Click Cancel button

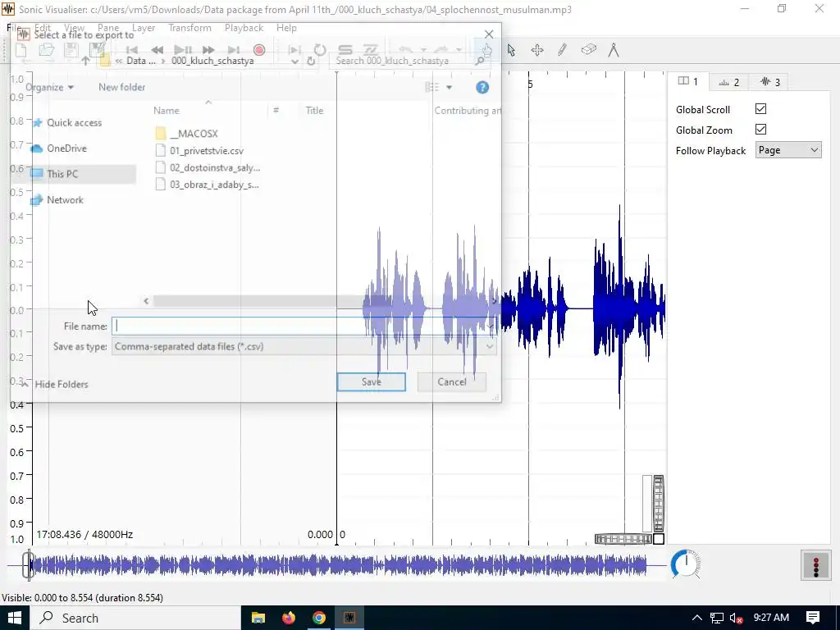[x=452, y=382]
